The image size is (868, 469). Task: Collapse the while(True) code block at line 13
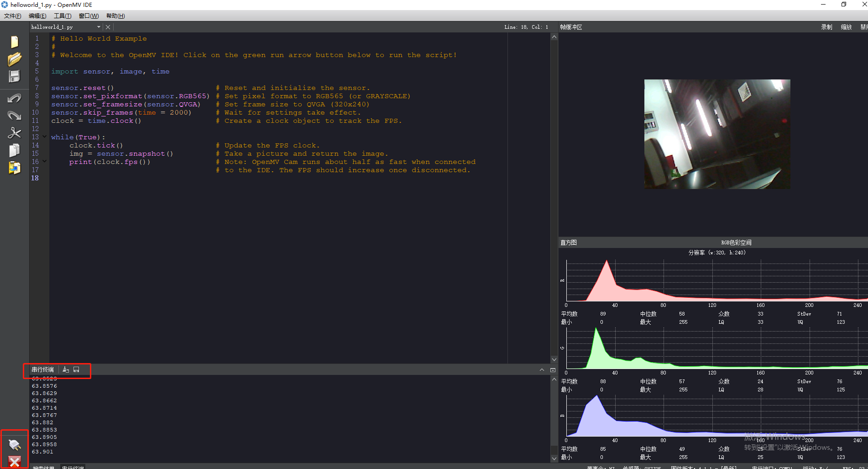(x=44, y=137)
